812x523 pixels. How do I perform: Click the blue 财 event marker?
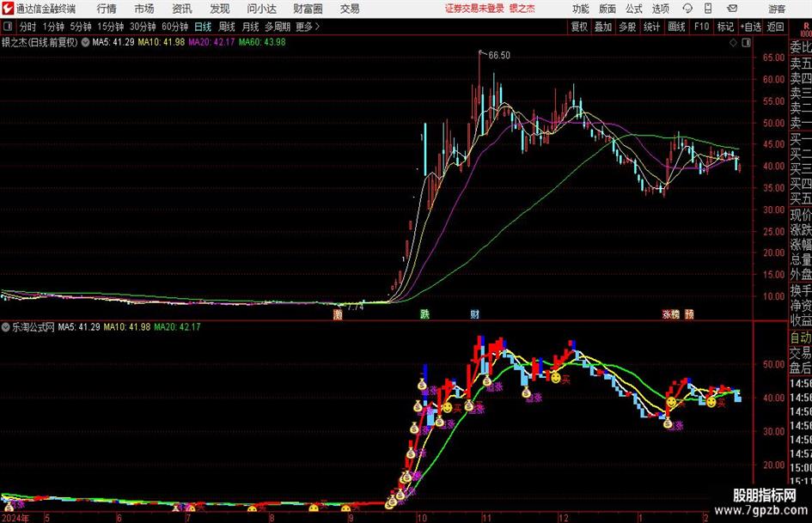point(474,314)
